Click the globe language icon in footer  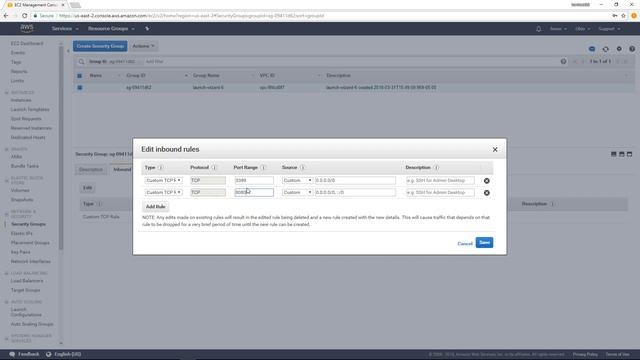(x=49, y=354)
